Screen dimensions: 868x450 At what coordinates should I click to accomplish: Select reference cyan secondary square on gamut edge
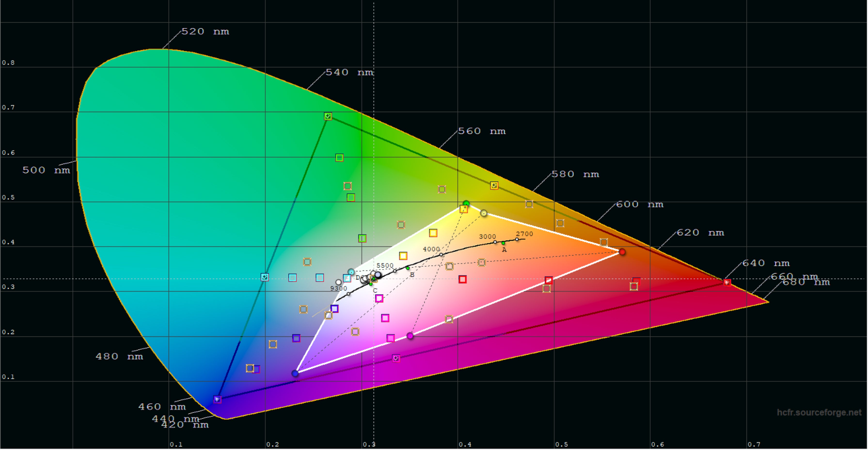tap(265, 277)
